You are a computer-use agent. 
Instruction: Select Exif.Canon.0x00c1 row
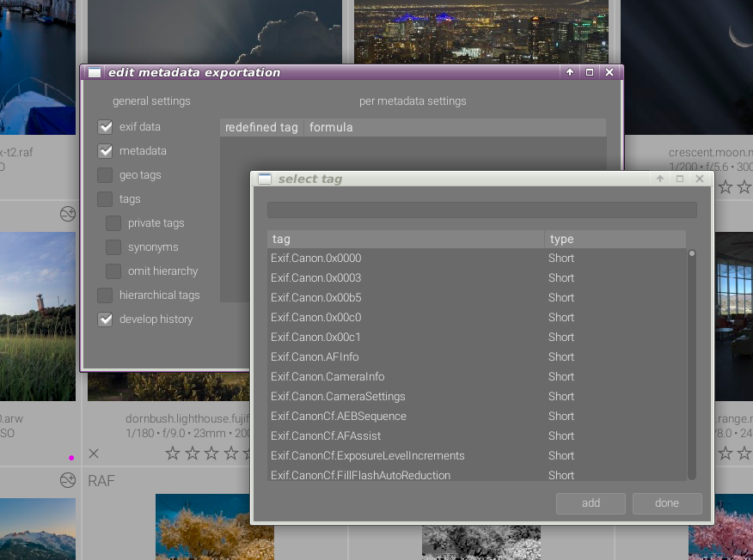pos(477,337)
